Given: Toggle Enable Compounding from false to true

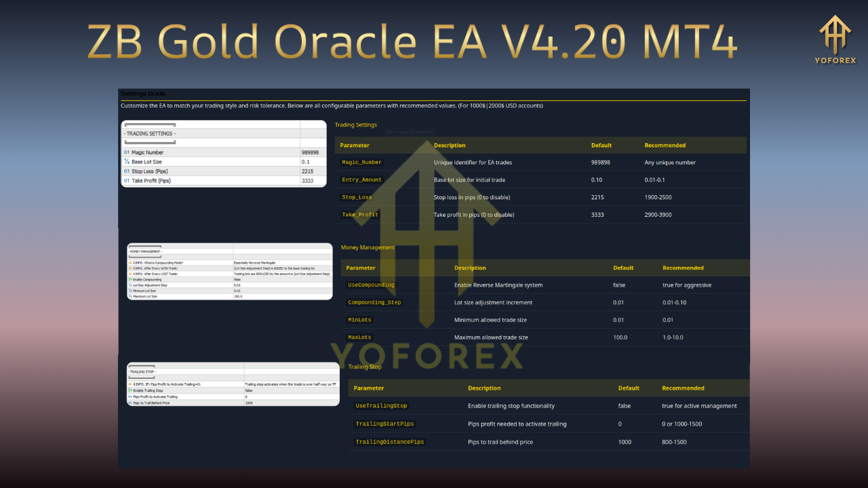Looking at the screenshot, I should tap(236, 280).
